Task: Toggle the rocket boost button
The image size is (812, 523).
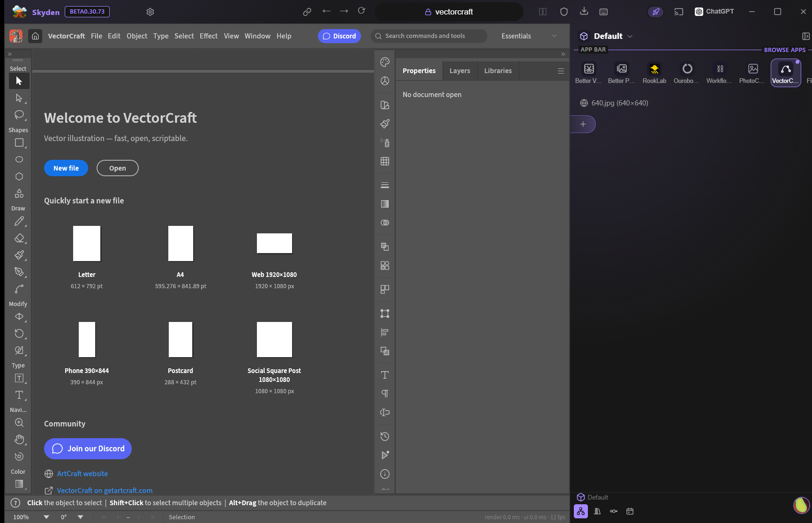Action: coord(656,12)
